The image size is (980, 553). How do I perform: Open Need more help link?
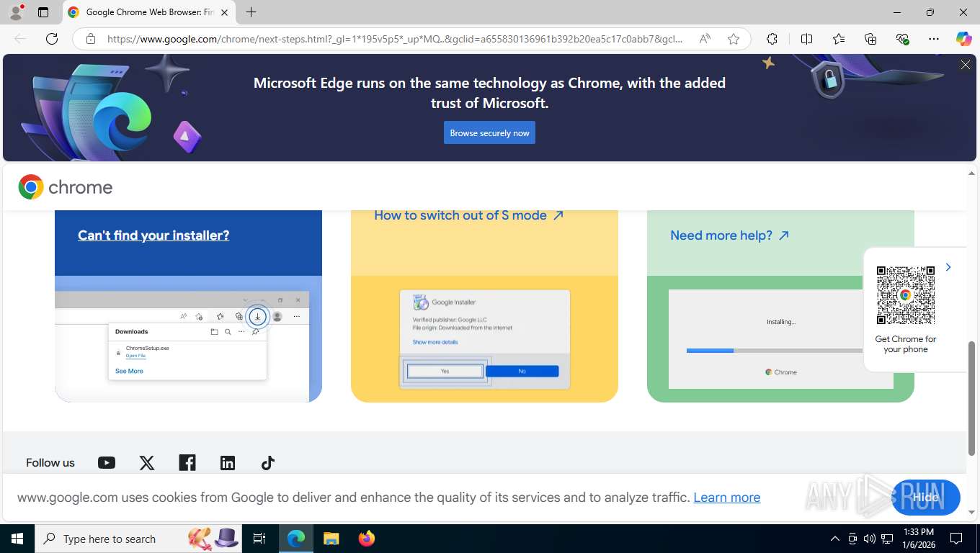[729, 235]
